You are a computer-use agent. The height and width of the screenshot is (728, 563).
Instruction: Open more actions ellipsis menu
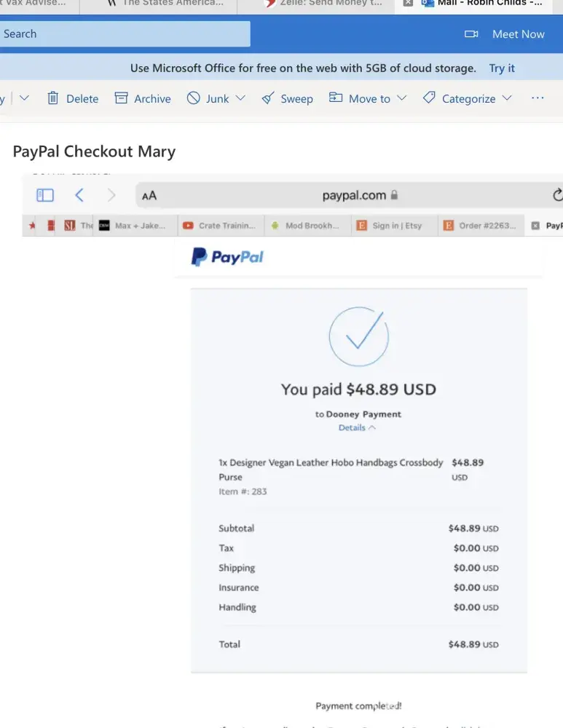(538, 98)
